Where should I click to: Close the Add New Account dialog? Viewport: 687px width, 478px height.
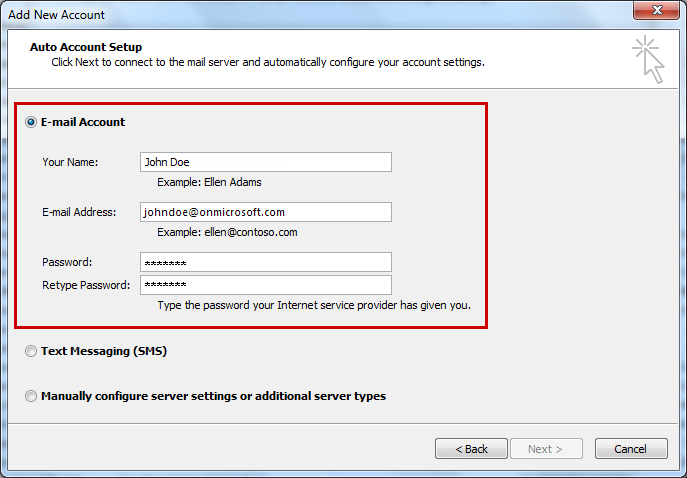658,14
